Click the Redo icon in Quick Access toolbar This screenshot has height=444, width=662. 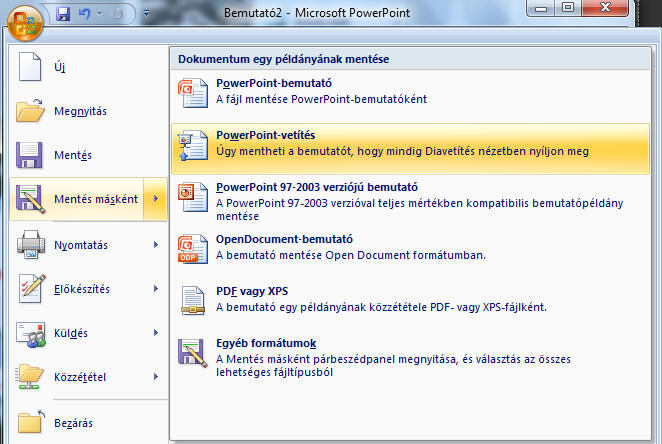[117, 14]
